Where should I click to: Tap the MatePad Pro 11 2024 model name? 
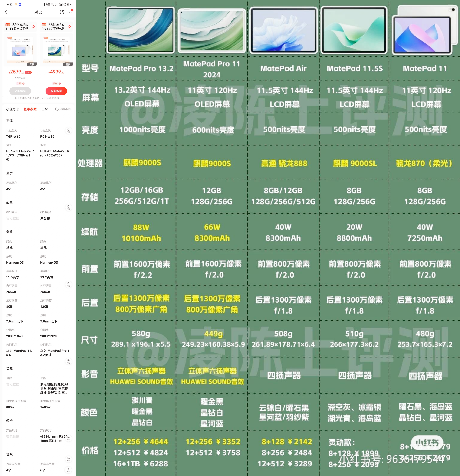[x=212, y=69]
